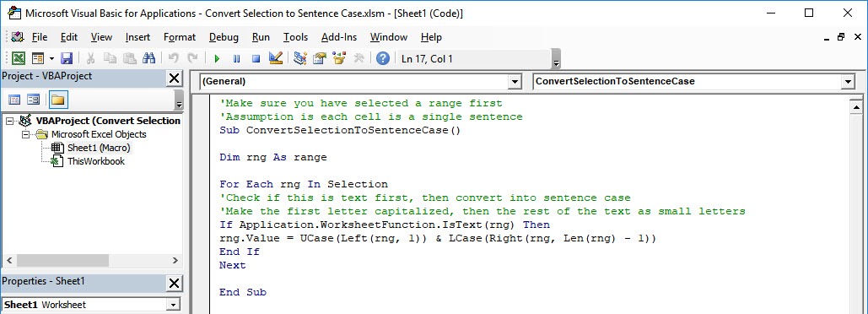Run the macro with the green play icon

217,58
